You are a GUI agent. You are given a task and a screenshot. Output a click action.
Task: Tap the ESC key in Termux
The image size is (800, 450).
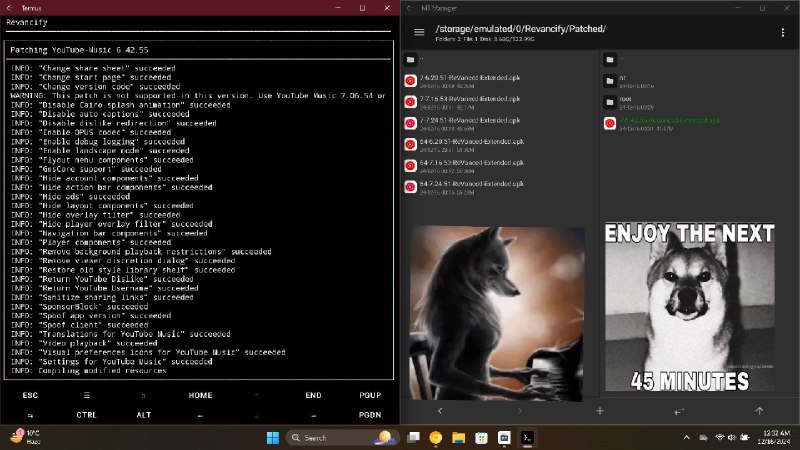(x=30, y=395)
